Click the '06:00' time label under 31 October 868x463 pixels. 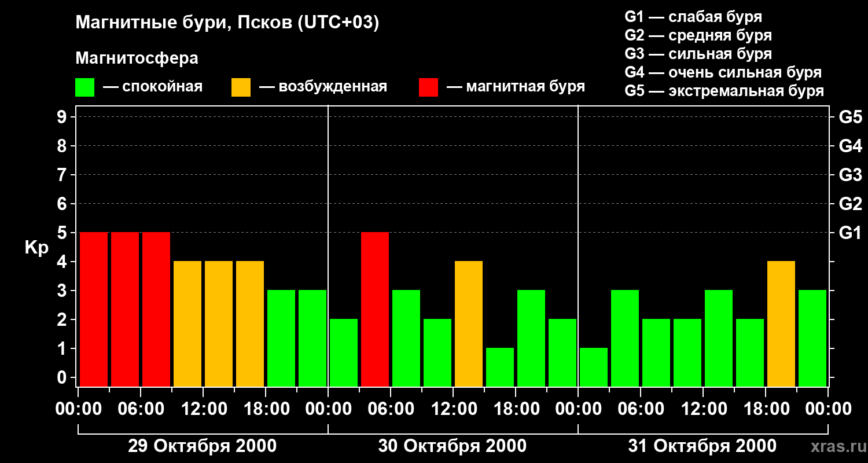[641, 409]
